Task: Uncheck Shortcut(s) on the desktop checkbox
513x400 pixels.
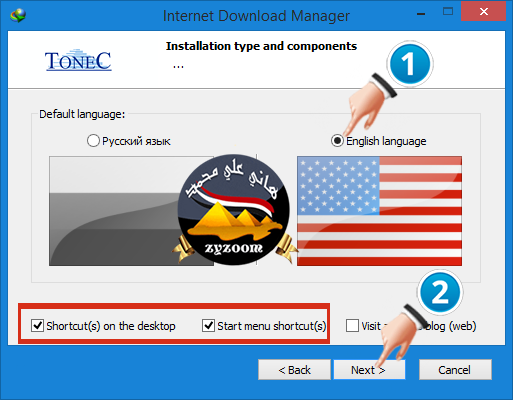Action: (37, 325)
